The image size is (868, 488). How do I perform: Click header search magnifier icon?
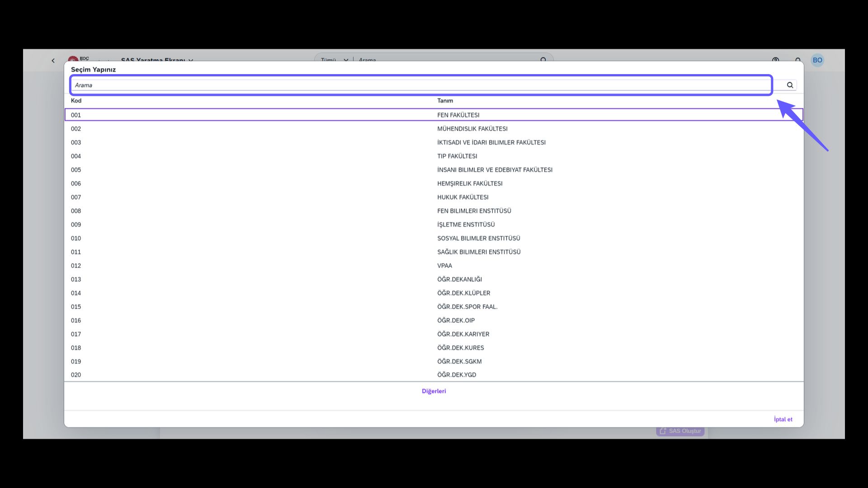coord(543,60)
